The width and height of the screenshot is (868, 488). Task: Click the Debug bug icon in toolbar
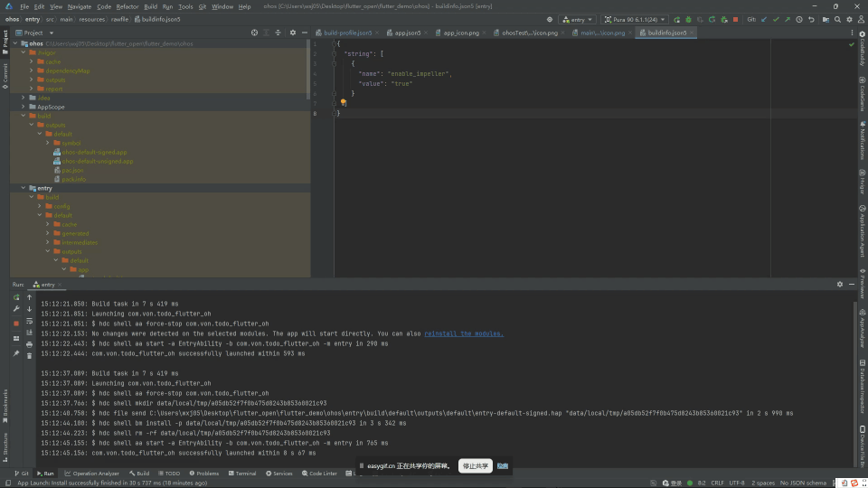(x=688, y=19)
